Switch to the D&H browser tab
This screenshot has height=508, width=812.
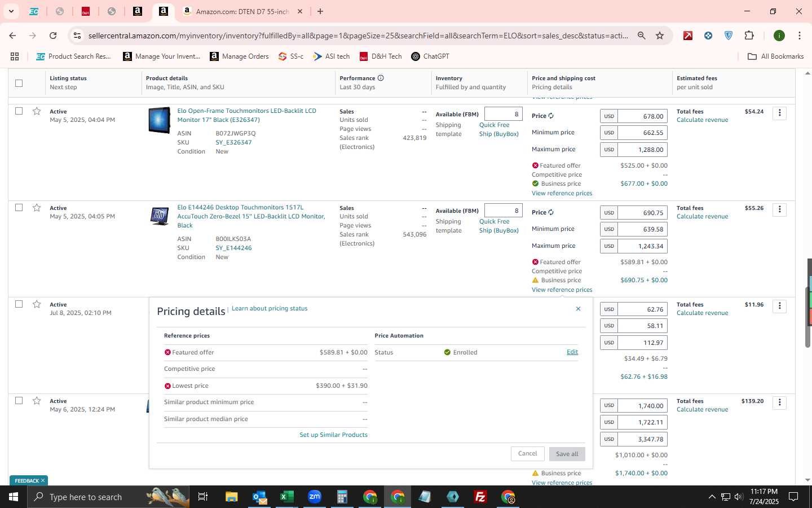[x=86, y=11]
